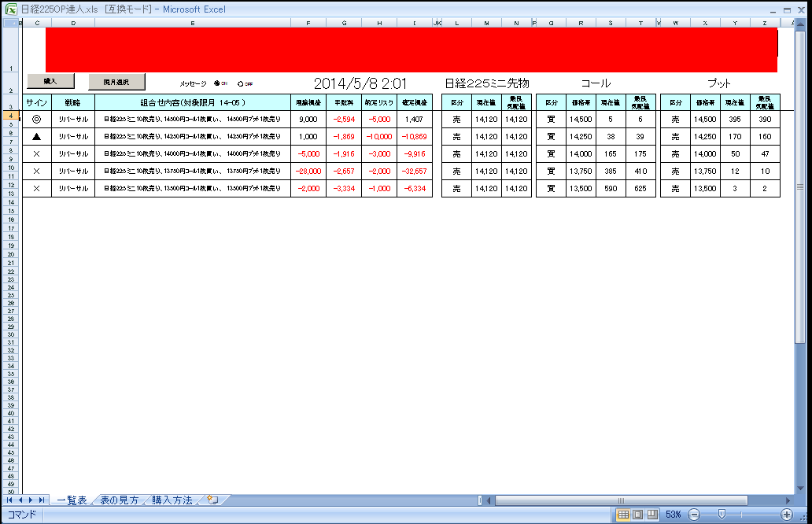Click the date 2014/5/8 2:01 cell
The image size is (812, 524).
click(x=360, y=83)
